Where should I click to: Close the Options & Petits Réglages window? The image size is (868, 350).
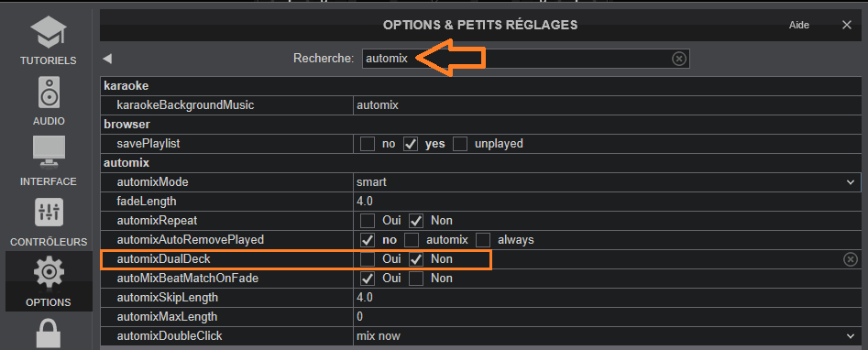pyautogui.click(x=846, y=25)
